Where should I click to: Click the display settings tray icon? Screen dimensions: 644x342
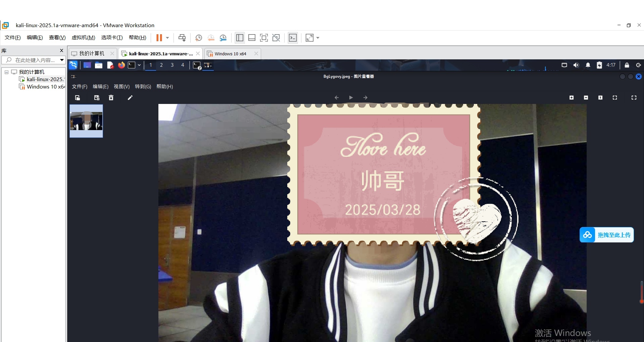(564, 65)
